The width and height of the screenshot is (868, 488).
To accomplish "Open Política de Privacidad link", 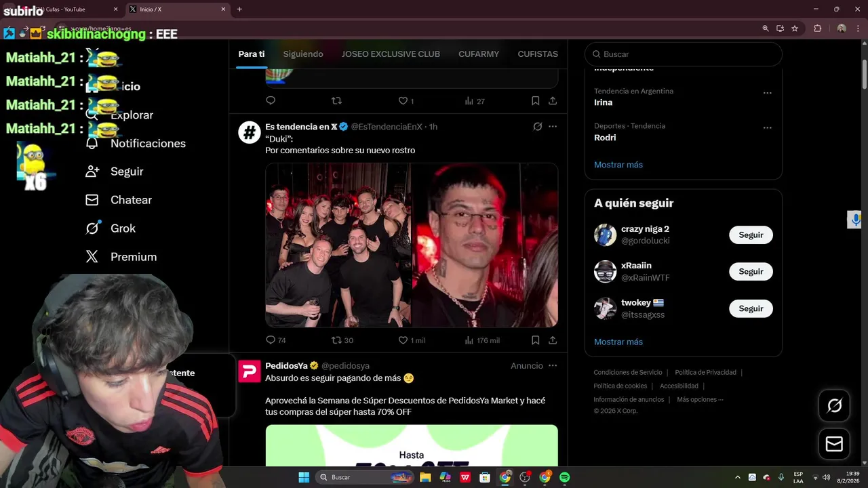I will [x=705, y=372].
